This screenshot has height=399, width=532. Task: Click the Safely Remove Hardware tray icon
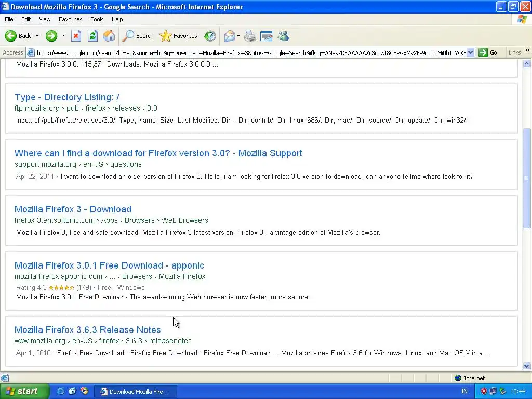point(502,392)
